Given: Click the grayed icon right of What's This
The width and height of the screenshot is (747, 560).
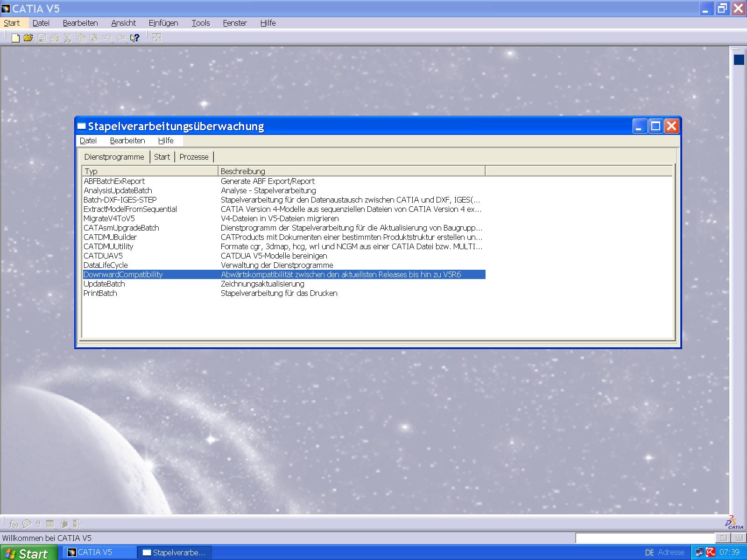Looking at the screenshot, I should coord(157,38).
